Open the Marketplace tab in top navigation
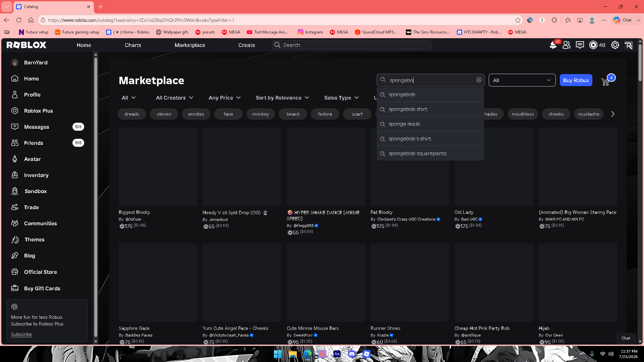644x362 pixels. [x=190, y=45]
